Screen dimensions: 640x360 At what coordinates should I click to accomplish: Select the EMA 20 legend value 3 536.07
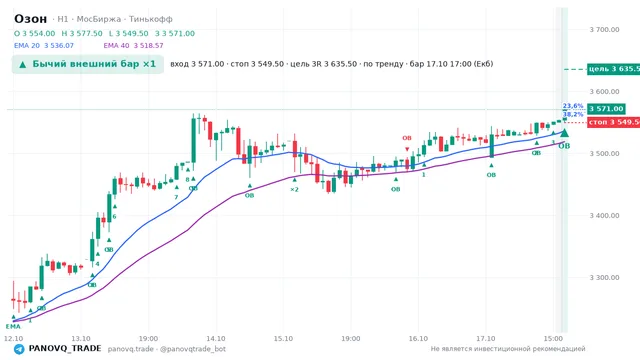[x=59, y=46]
